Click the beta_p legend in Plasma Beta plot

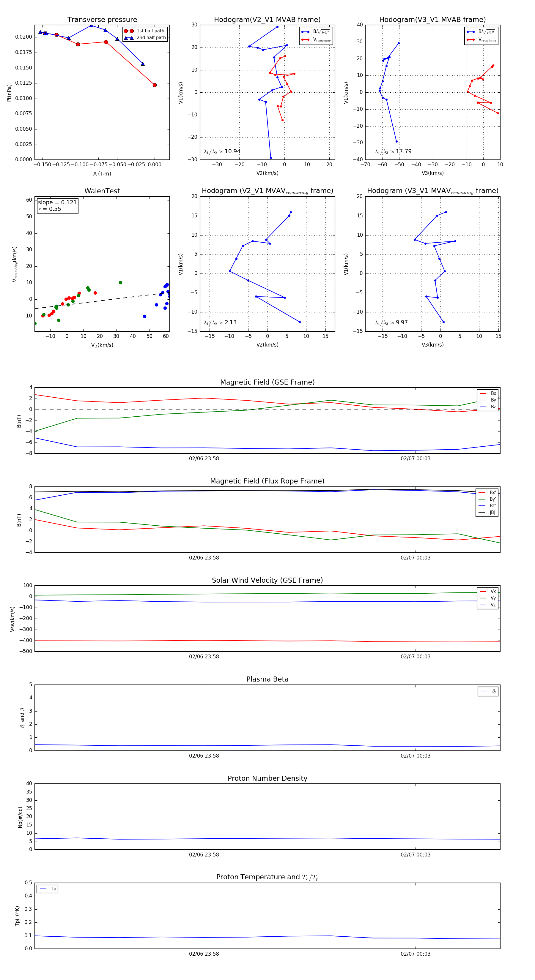pyautogui.click(x=488, y=691)
